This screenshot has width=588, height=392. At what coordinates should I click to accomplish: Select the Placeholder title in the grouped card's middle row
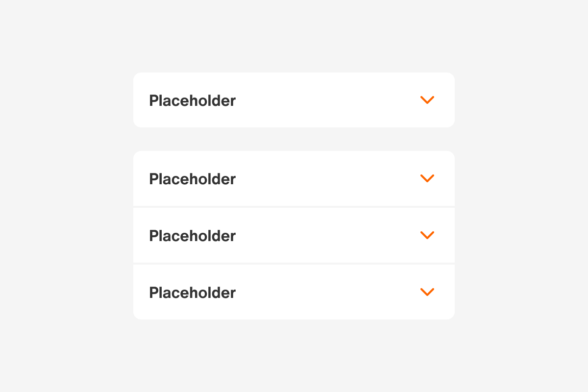click(192, 236)
